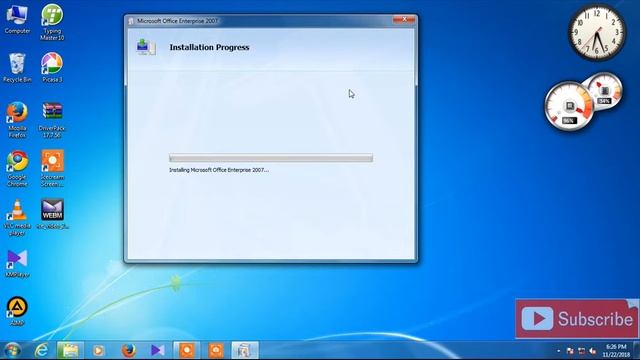Select the Mozilla Firefox desktop shortcut
Image resolution: width=640 pixels, height=360 pixels.
[17, 120]
